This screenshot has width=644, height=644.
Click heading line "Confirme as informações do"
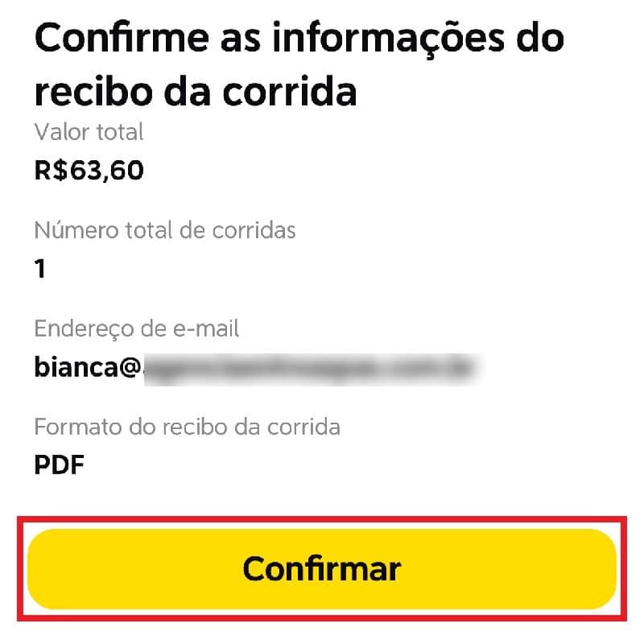point(299,39)
